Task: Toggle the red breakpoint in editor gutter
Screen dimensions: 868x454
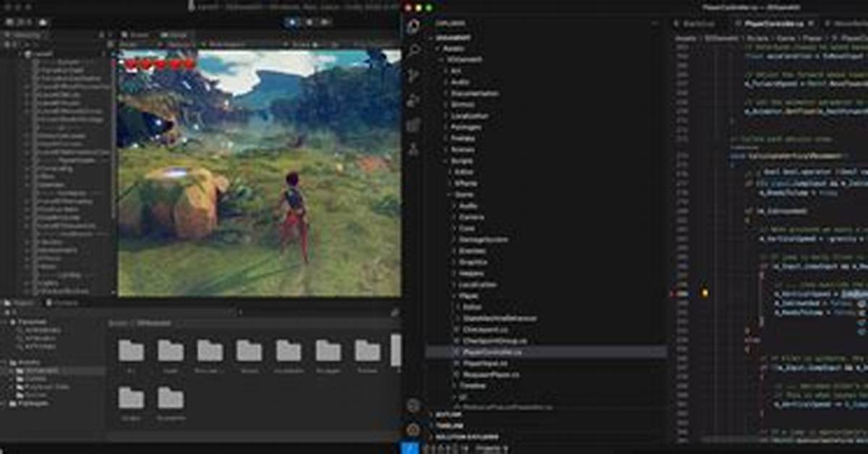Action: [x=673, y=294]
